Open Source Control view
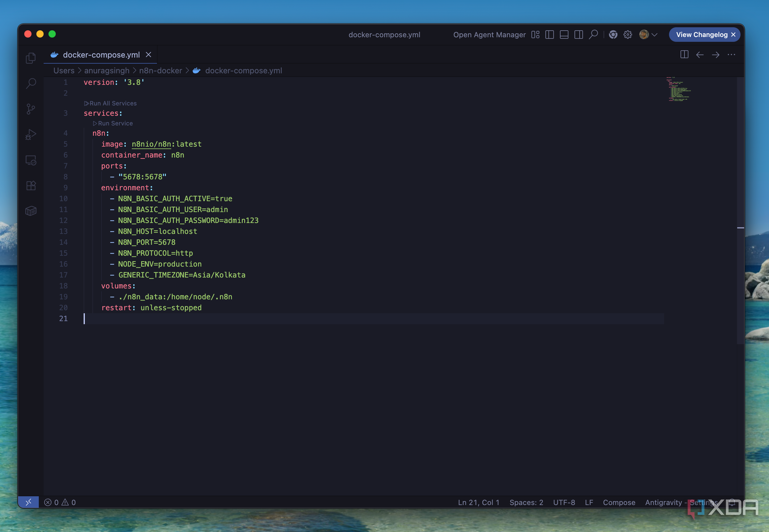769x532 pixels. 31,109
